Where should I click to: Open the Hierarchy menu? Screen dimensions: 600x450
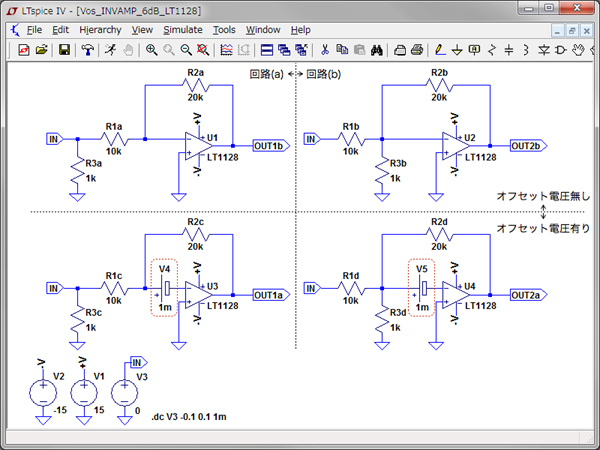(99, 30)
